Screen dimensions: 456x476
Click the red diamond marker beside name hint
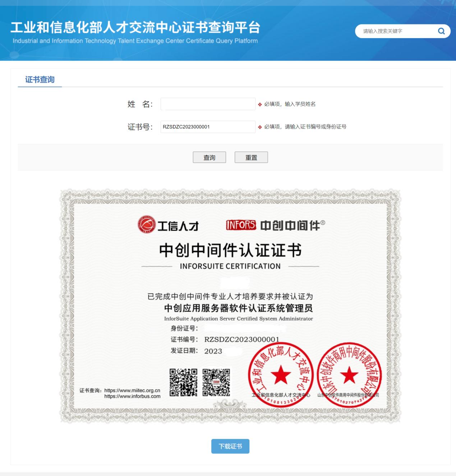pos(260,104)
